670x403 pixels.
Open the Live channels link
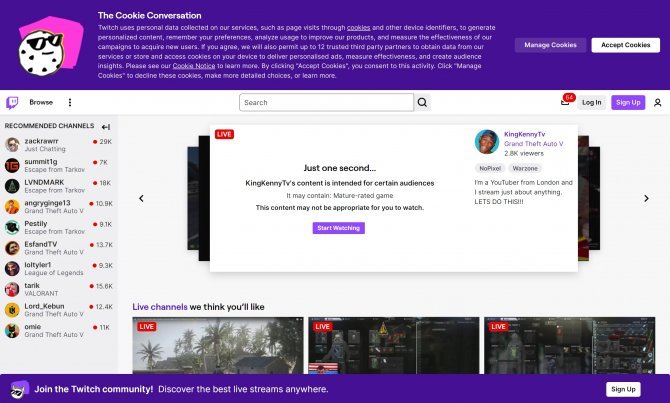click(x=160, y=307)
